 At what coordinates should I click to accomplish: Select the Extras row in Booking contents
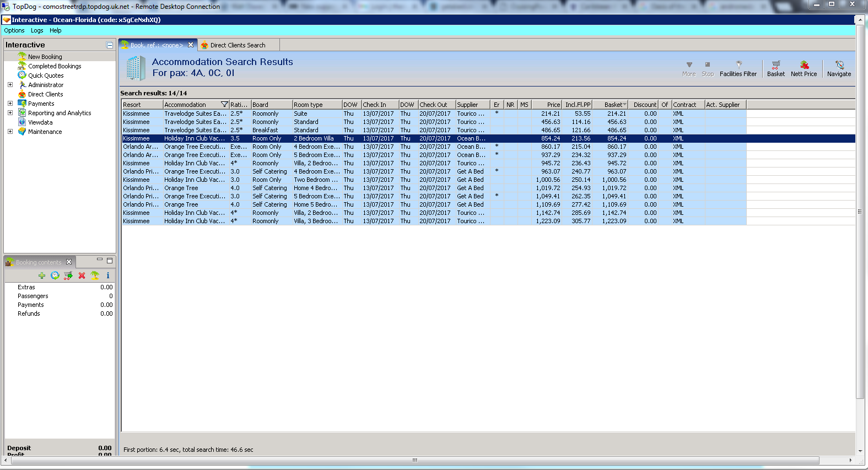coord(60,288)
